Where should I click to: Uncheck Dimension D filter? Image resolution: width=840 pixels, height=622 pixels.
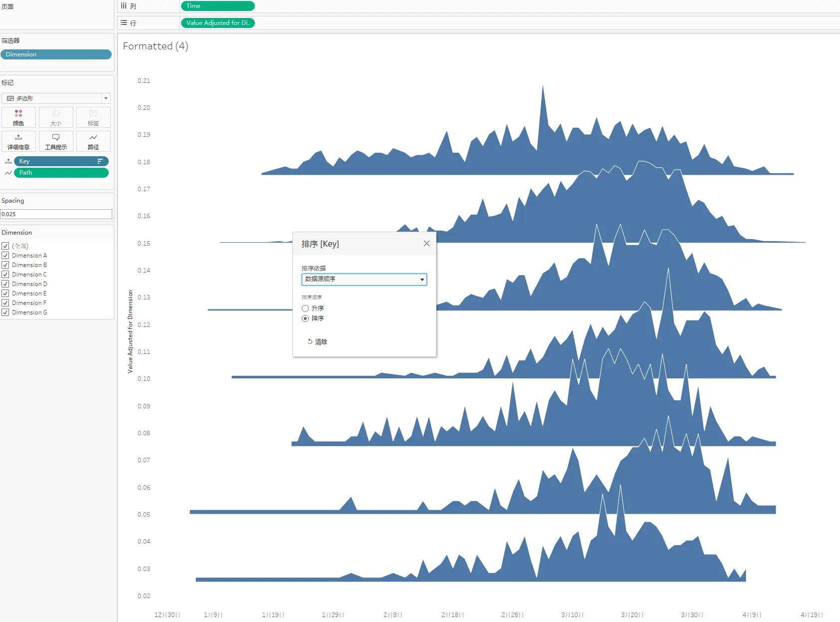(5, 284)
